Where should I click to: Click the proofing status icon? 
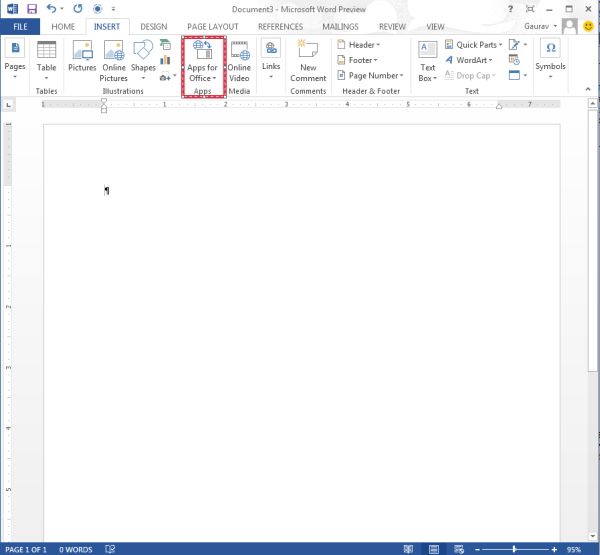110,549
